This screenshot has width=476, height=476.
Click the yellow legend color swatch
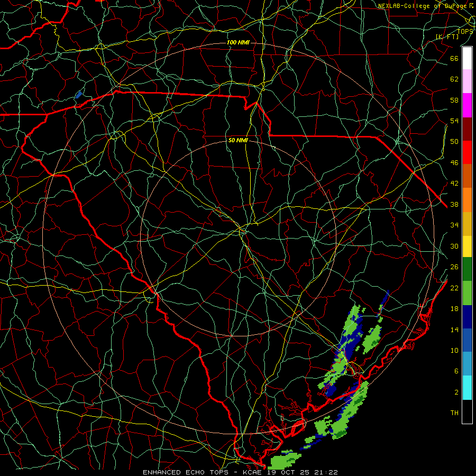pyautogui.click(x=467, y=246)
